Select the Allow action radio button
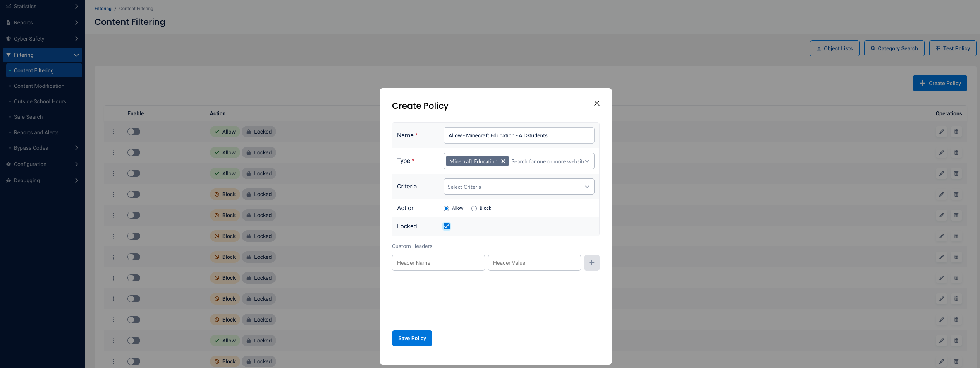Image resolution: width=980 pixels, height=368 pixels. 446,209
